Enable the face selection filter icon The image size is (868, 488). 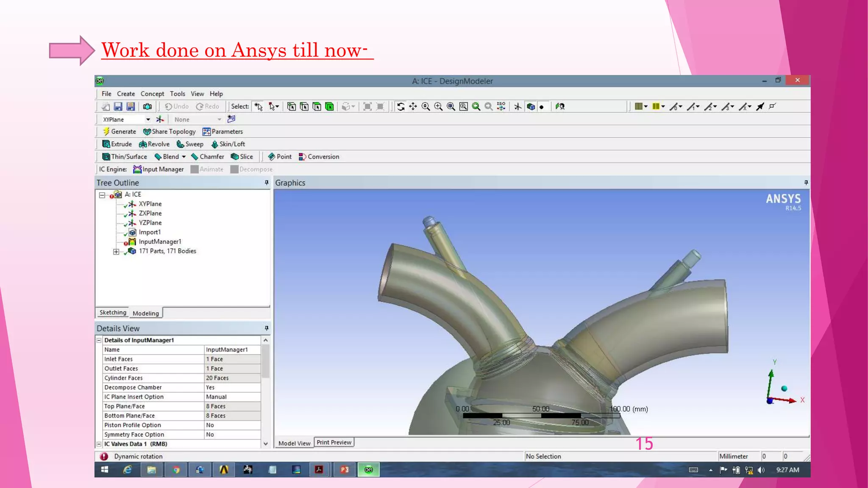pos(317,107)
